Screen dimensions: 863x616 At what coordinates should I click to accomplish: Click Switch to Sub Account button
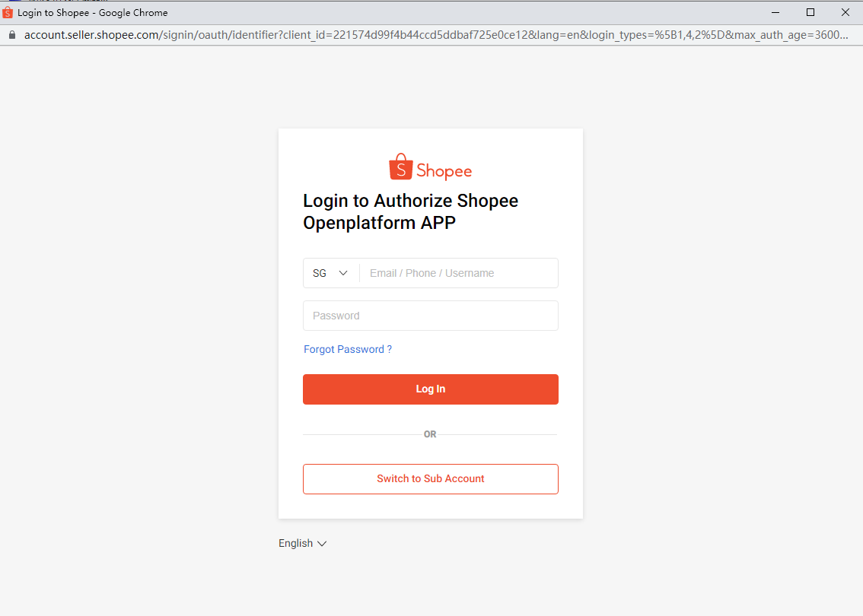point(431,479)
